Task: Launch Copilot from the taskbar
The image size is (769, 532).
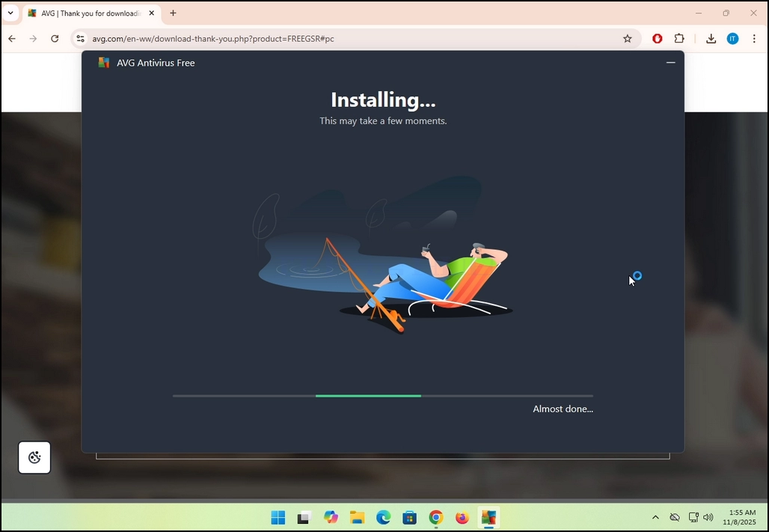Action: click(331, 517)
